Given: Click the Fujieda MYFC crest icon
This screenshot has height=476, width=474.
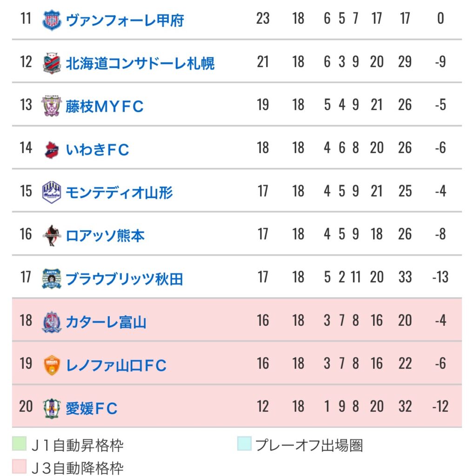Looking at the screenshot, I should tap(52, 106).
